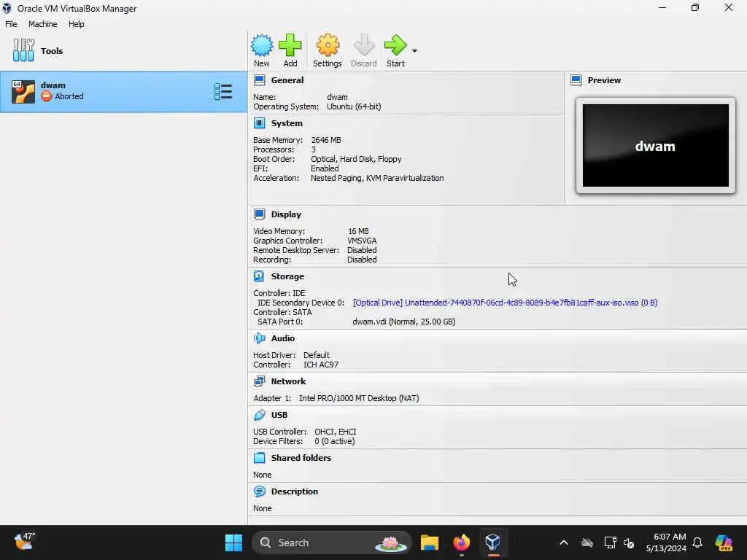Click the Ubuntu (64-bit) operating system value
The width and height of the screenshot is (747, 560).
coord(354,106)
